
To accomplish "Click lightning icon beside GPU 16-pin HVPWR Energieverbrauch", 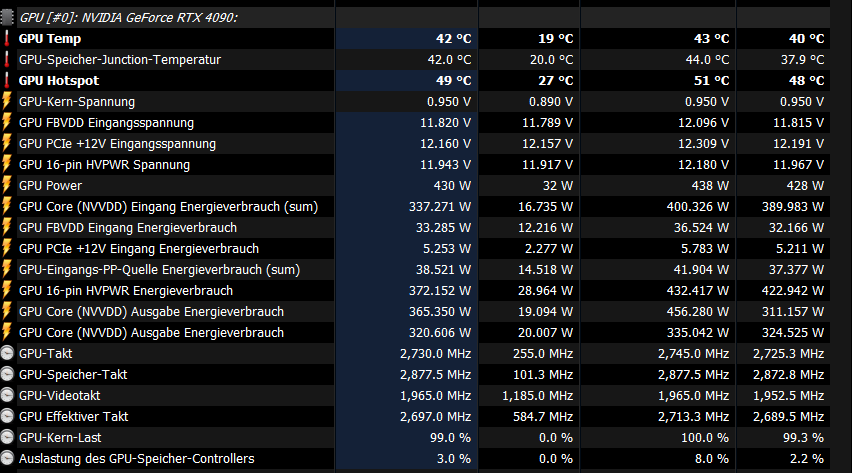I will (x=7, y=290).
